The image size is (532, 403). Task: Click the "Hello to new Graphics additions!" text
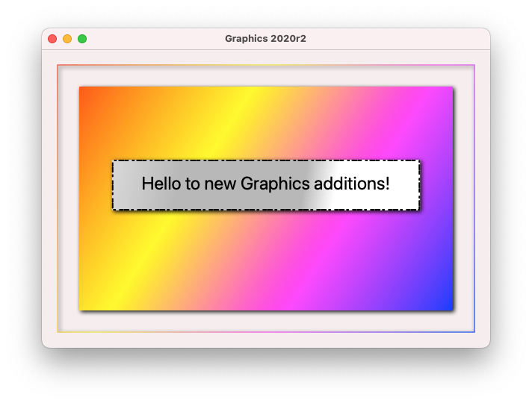265,184
